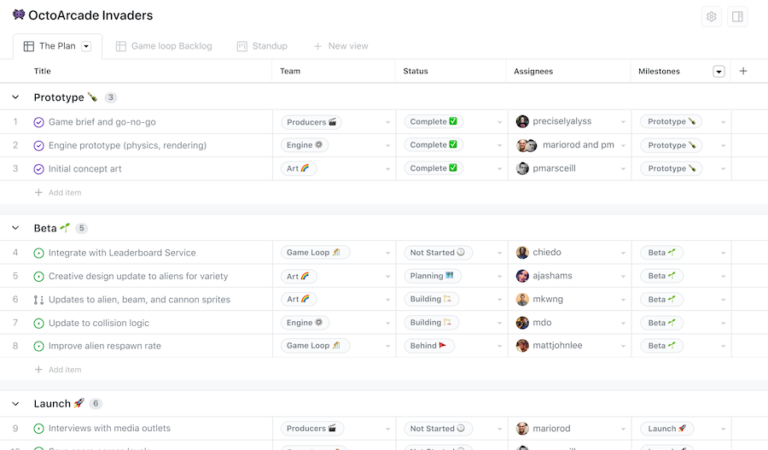Viewport: 768px width, 450px height.
Task: Click the Status column header
Action: point(415,71)
